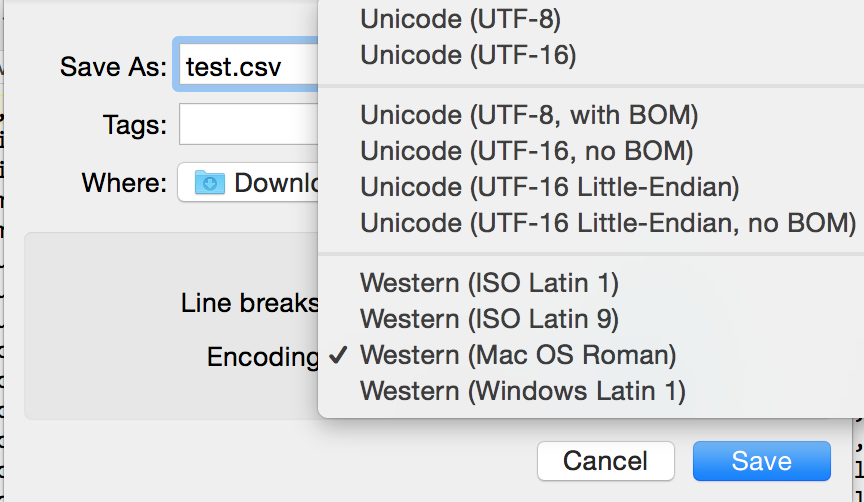Select Unicode (UTF-8, with BOM)
864x502 pixels.
pos(591,115)
